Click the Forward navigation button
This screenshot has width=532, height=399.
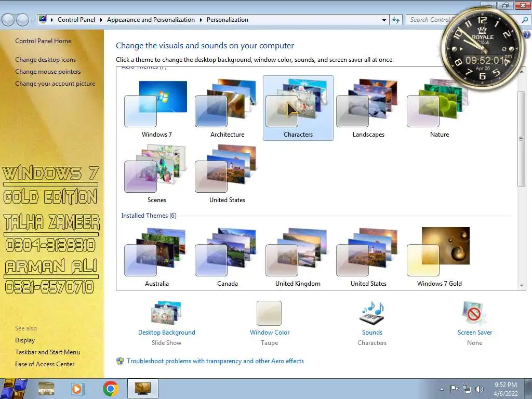[22, 20]
